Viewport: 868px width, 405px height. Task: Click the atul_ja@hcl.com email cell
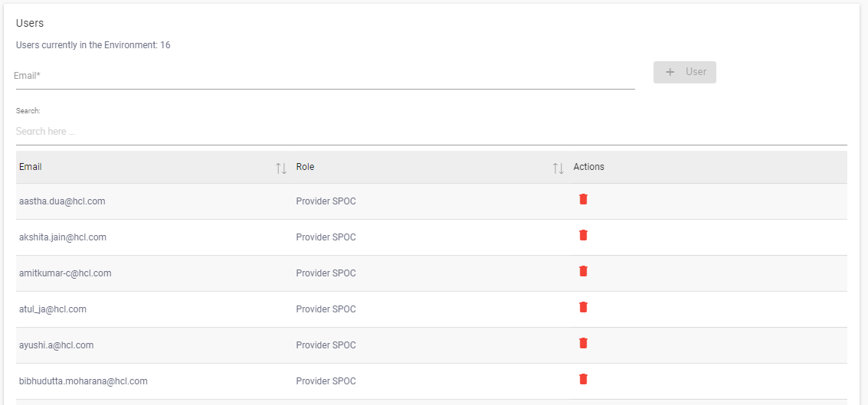(53, 309)
